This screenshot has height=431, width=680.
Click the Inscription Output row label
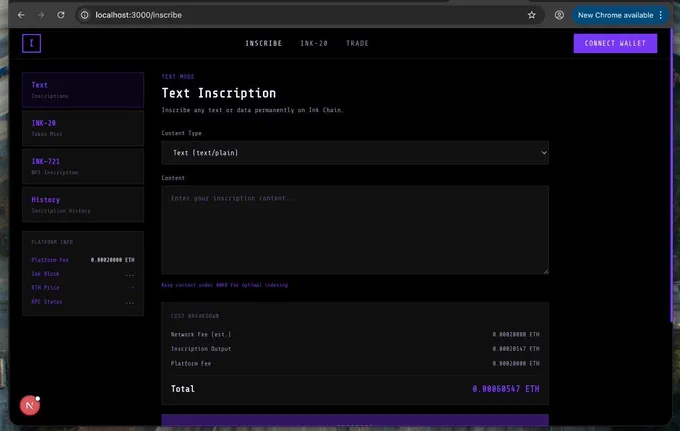click(x=201, y=349)
